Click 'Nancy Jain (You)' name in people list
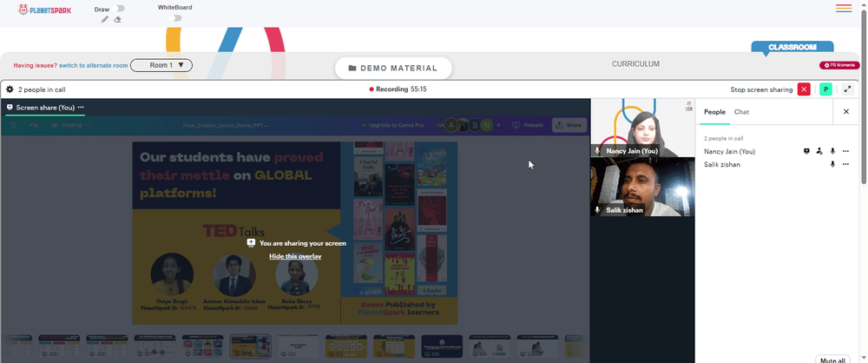The width and height of the screenshot is (868, 363). point(730,151)
